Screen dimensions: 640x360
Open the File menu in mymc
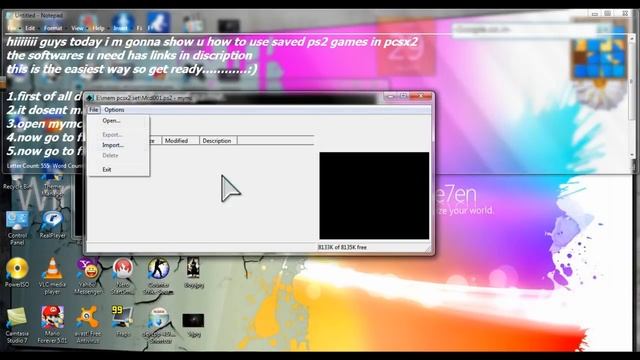coord(93,110)
